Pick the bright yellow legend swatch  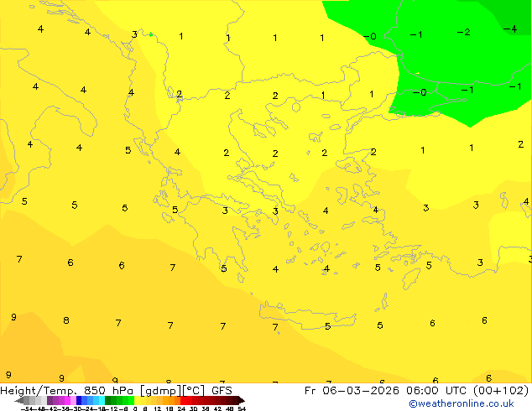[137, 400]
